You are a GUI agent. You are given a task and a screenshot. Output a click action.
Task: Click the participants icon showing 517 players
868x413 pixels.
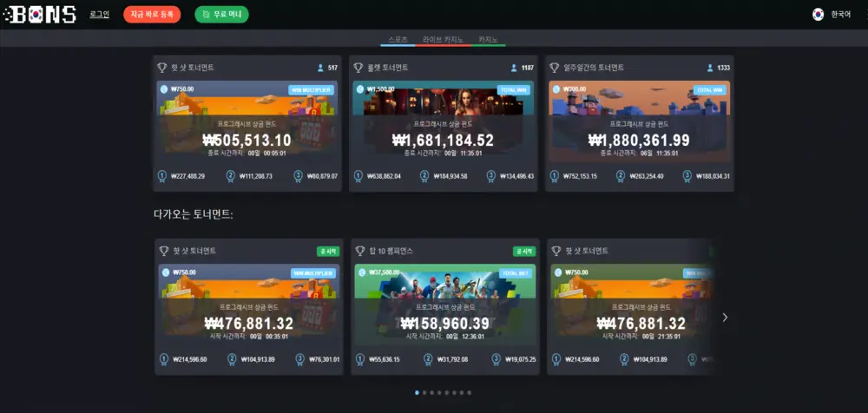(x=321, y=68)
